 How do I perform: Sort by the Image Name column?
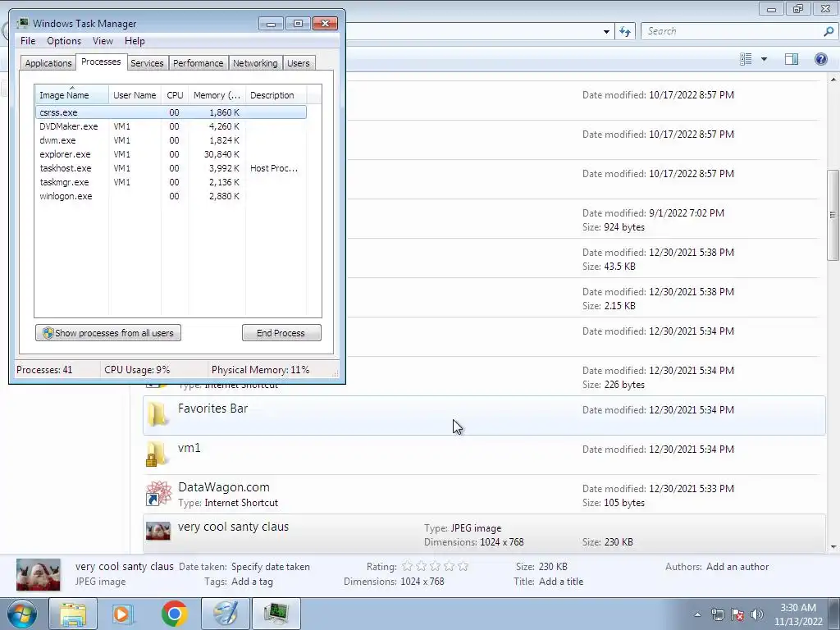point(72,95)
